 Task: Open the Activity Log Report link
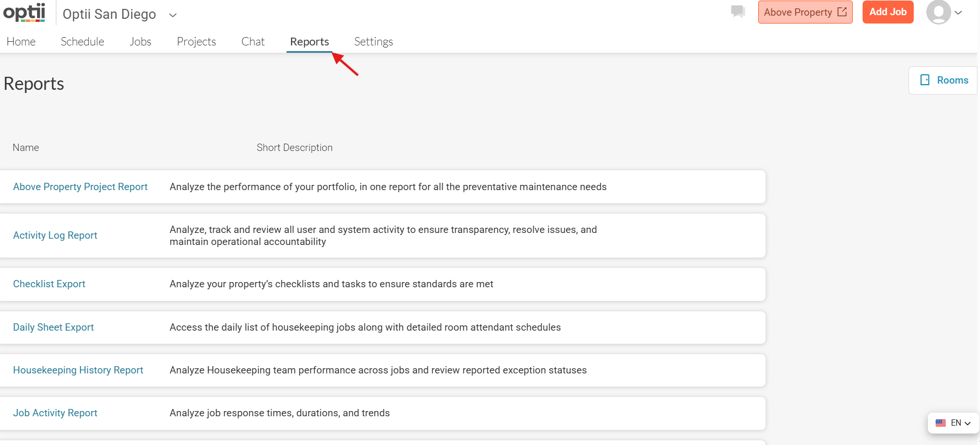[x=55, y=236]
